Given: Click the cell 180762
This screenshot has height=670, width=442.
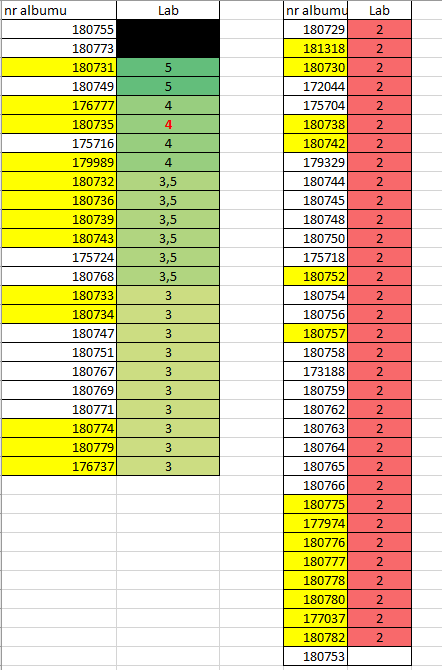Looking at the screenshot, I should 316,410.
